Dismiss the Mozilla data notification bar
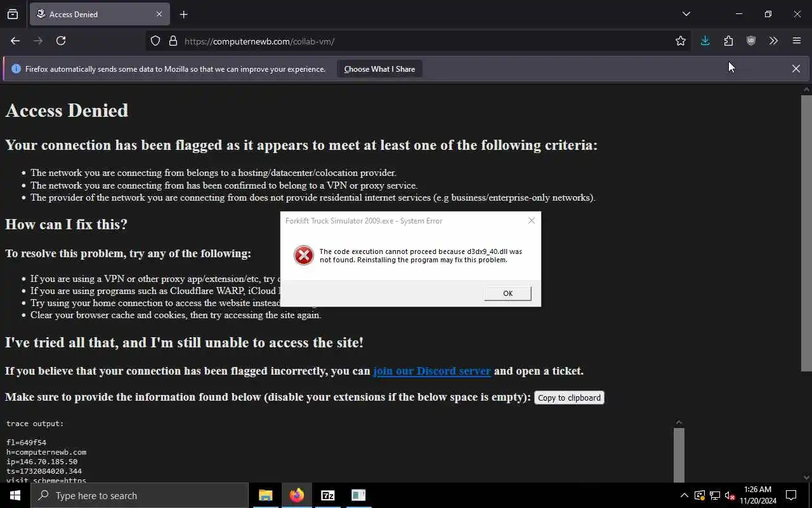 [796, 69]
